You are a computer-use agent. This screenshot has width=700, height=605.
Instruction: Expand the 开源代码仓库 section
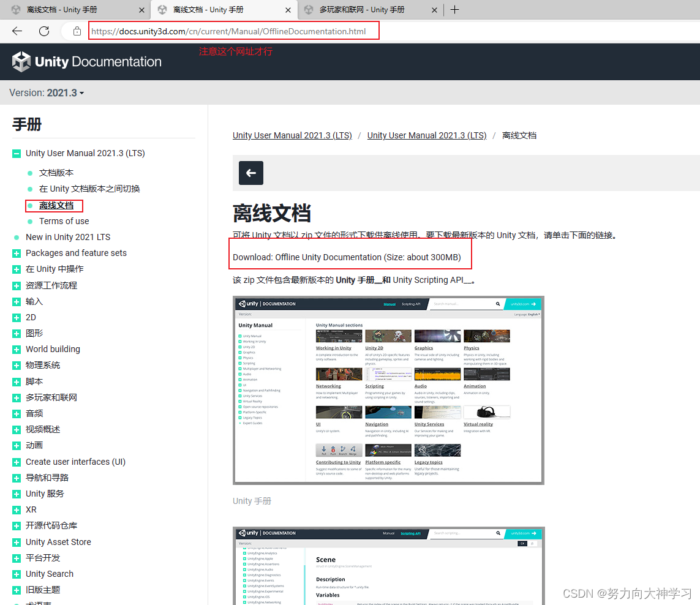coord(17,526)
